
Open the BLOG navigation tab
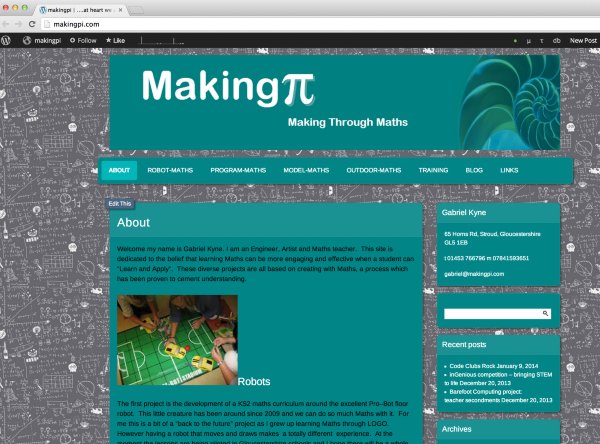point(474,170)
